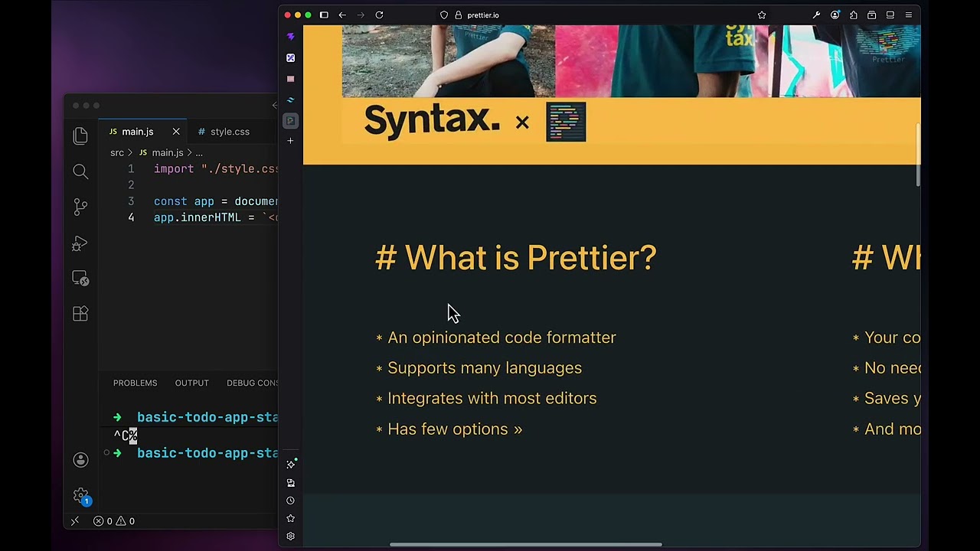Open the Search view in VS Code
This screenshot has height=551, width=980.
pos(80,171)
